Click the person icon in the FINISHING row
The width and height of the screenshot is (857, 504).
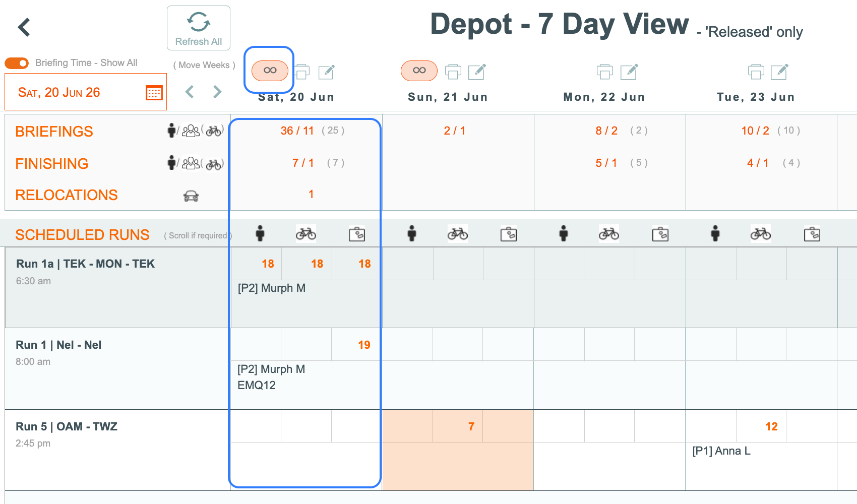pos(172,163)
